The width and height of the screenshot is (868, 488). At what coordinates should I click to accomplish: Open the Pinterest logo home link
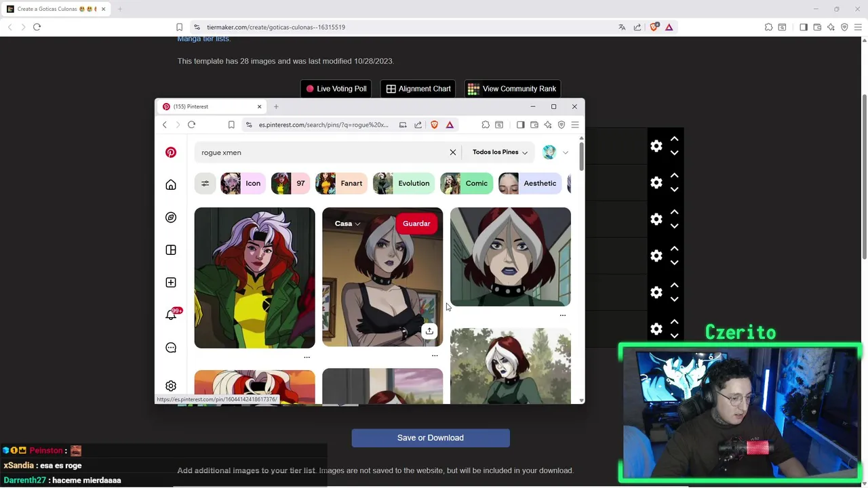[171, 152]
